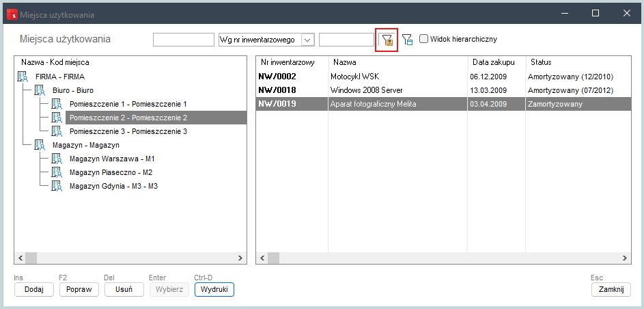The width and height of the screenshot is (644, 309).
Task: Click table scrollbar right arrow
Action: tap(625, 258)
